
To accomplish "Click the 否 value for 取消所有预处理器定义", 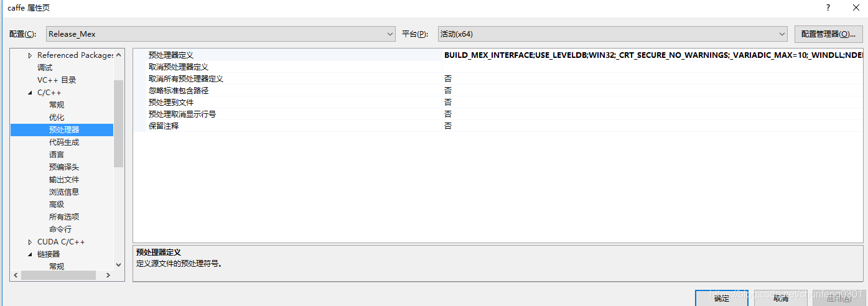I will point(448,79).
